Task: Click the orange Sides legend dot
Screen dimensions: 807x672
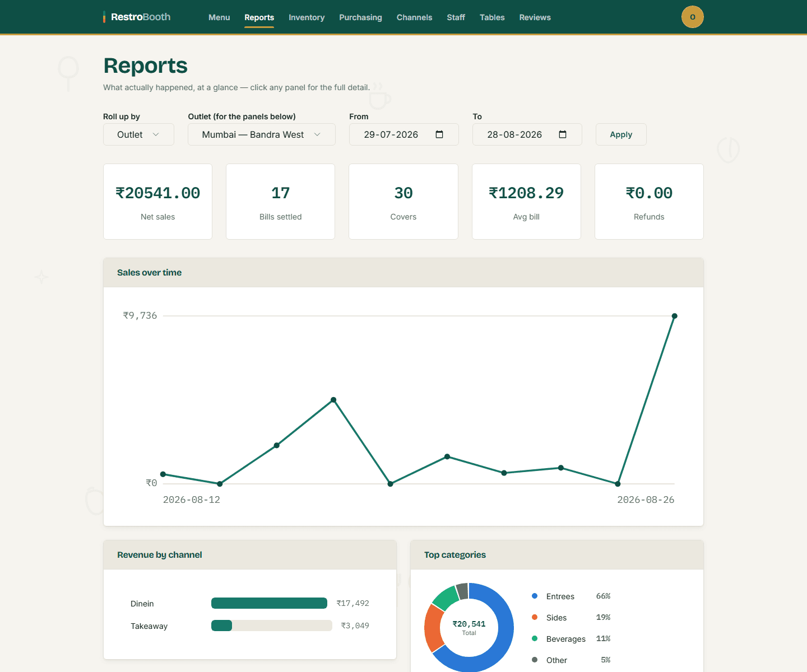Action: point(535,617)
